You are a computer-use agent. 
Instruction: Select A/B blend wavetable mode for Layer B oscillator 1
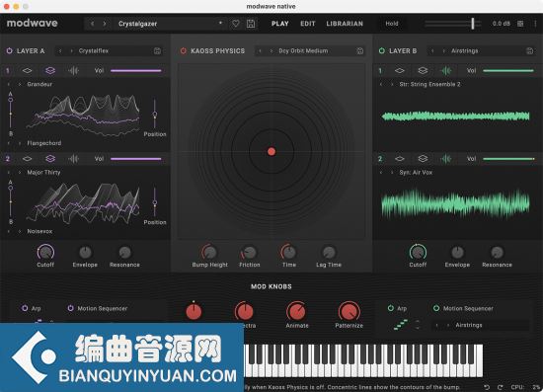423,71
